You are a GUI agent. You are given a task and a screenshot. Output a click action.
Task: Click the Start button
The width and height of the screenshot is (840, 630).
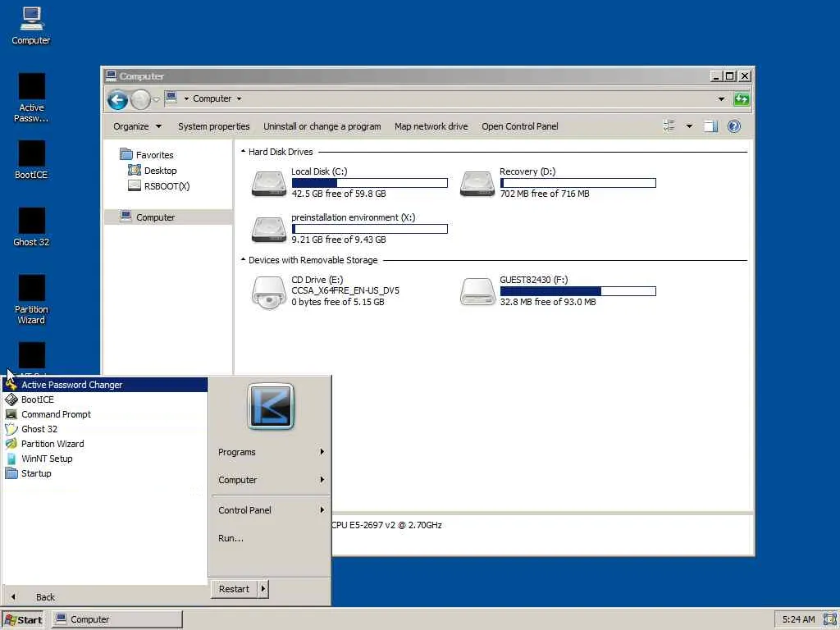tap(24, 620)
